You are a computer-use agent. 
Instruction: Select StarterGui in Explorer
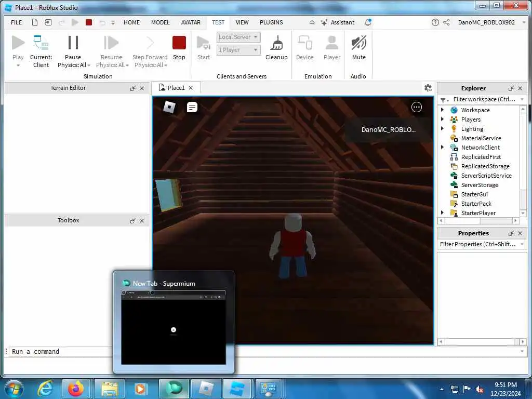(x=474, y=194)
